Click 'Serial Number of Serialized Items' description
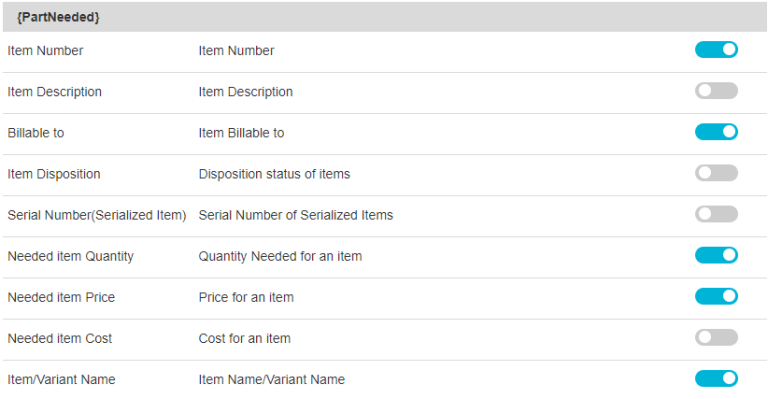 296,215
